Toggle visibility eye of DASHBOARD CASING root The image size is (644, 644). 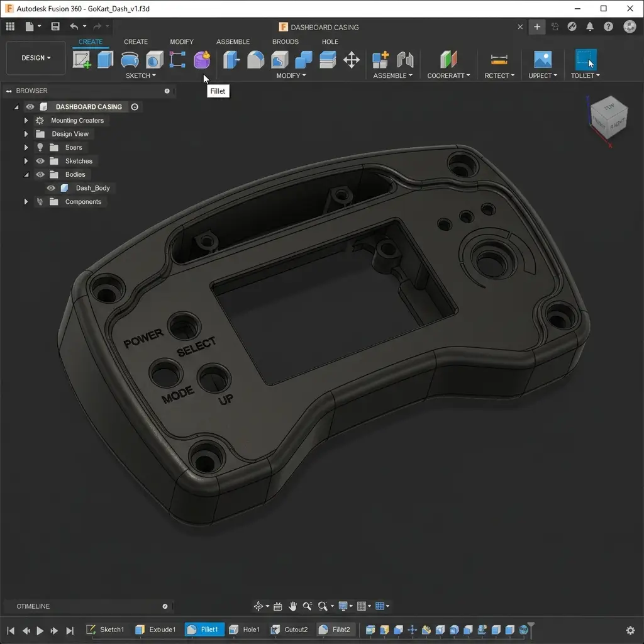point(30,107)
